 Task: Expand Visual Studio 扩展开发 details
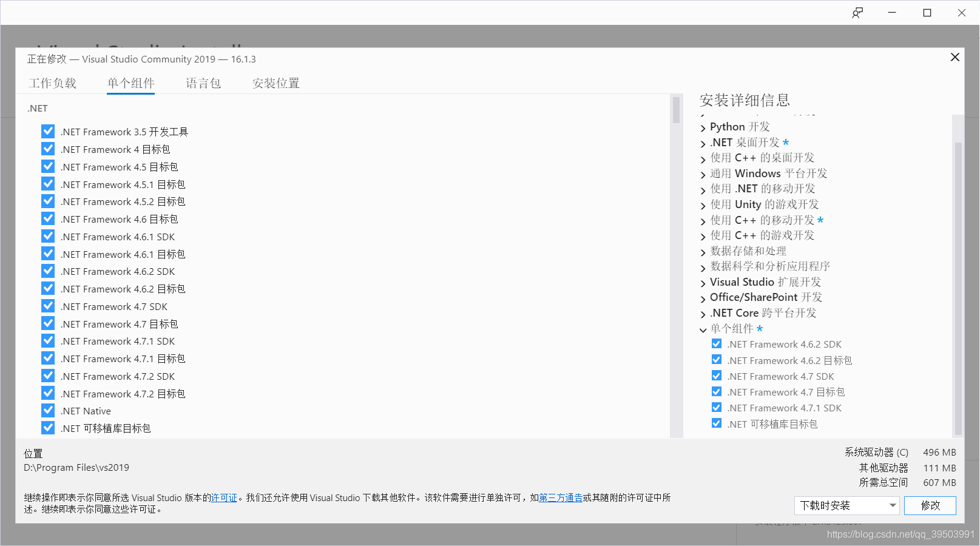(x=703, y=283)
